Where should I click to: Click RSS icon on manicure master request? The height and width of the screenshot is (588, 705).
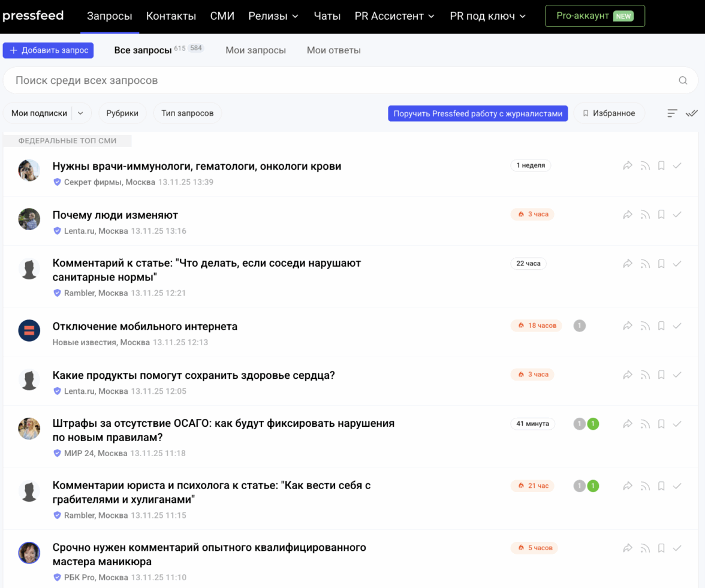point(645,548)
